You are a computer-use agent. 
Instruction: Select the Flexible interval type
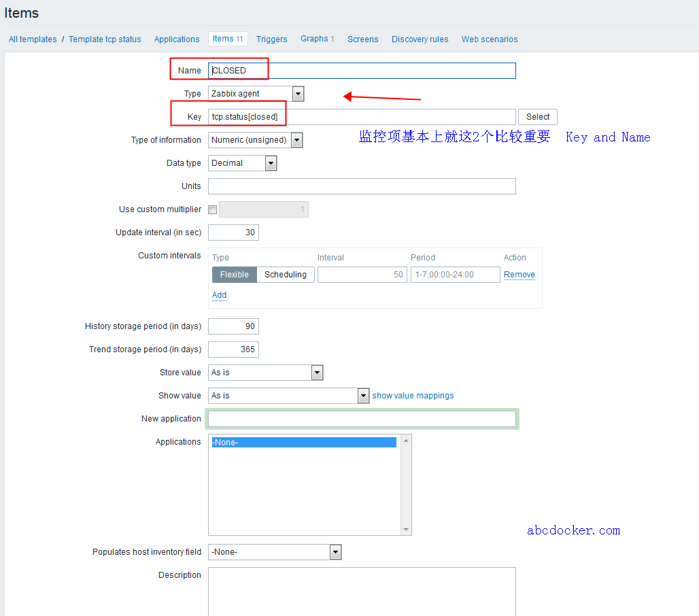click(235, 275)
